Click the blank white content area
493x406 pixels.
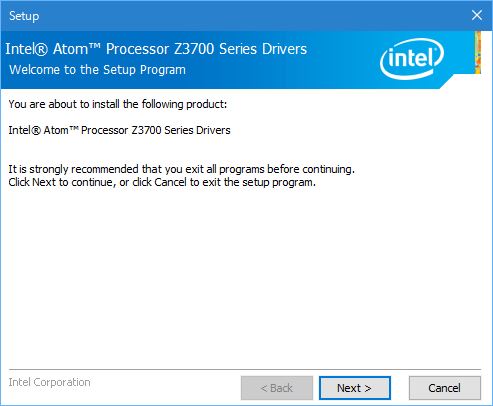click(x=245, y=277)
